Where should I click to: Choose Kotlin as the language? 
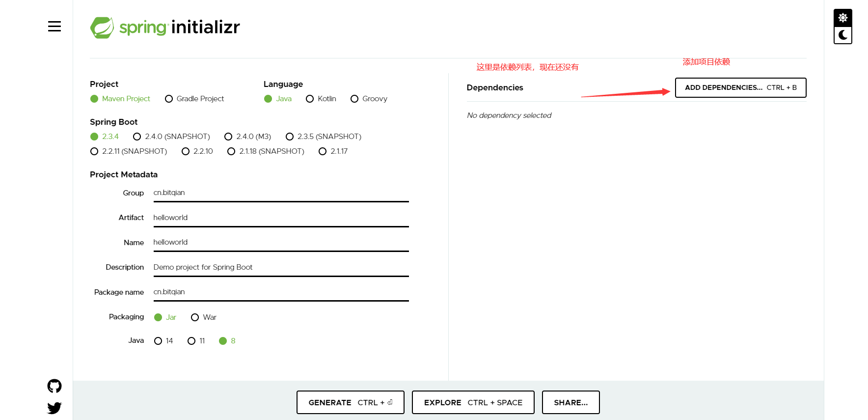[x=321, y=99]
